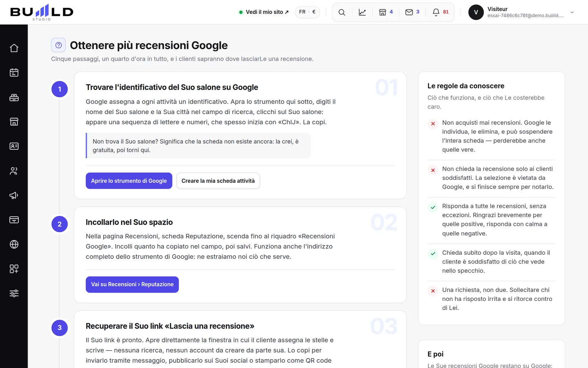Image resolution: width=588 pixels, height=368 pixels.
Task: Click the V user avatar
Action: (x=476, y=12)
